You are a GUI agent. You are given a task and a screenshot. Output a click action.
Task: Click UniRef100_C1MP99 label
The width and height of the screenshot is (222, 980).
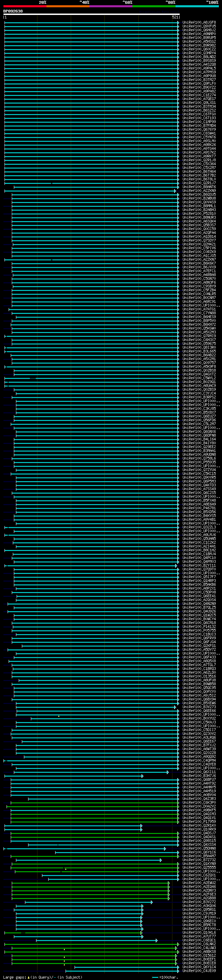(199, 122)
